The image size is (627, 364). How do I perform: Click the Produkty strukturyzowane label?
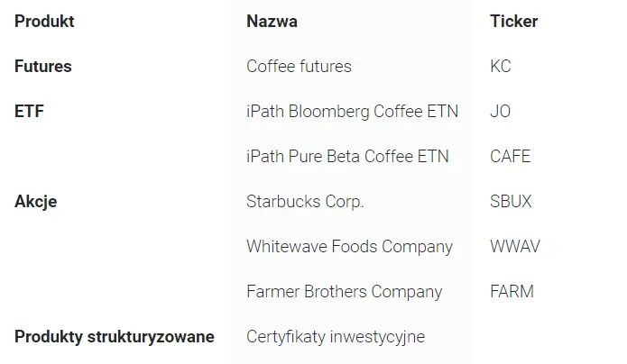click(x=115, y=337)
